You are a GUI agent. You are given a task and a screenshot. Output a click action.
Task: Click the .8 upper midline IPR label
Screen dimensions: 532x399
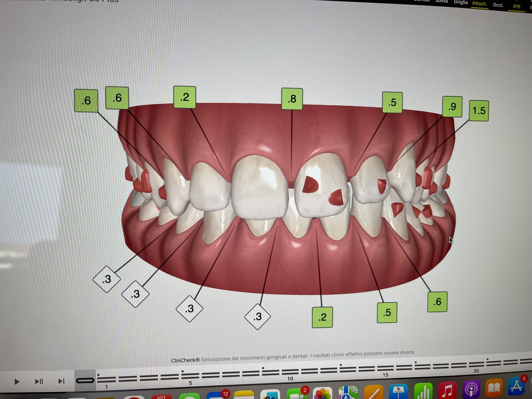(292, 99)
